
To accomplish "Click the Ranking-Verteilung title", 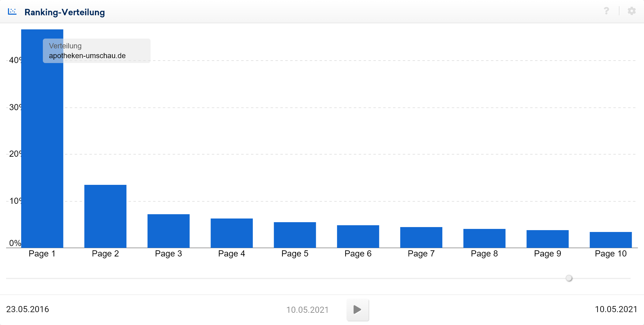I will point(65,12).
